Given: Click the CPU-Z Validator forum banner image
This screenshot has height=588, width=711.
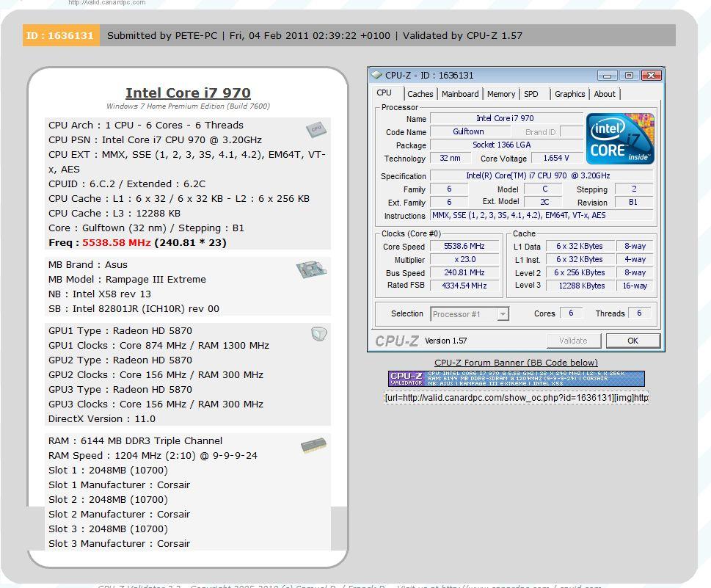Looking at the screenshot, I should [x=516, y=378].
